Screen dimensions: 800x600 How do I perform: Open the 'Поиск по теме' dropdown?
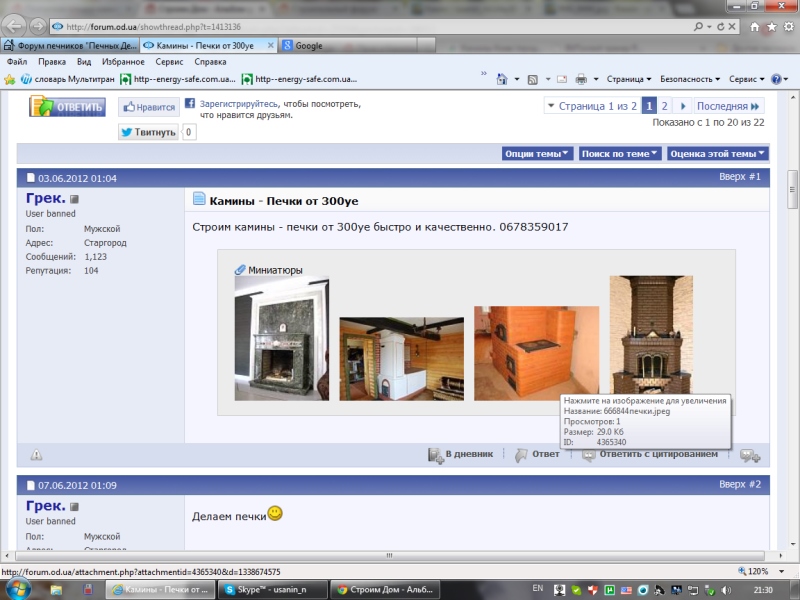coord(620,153)
